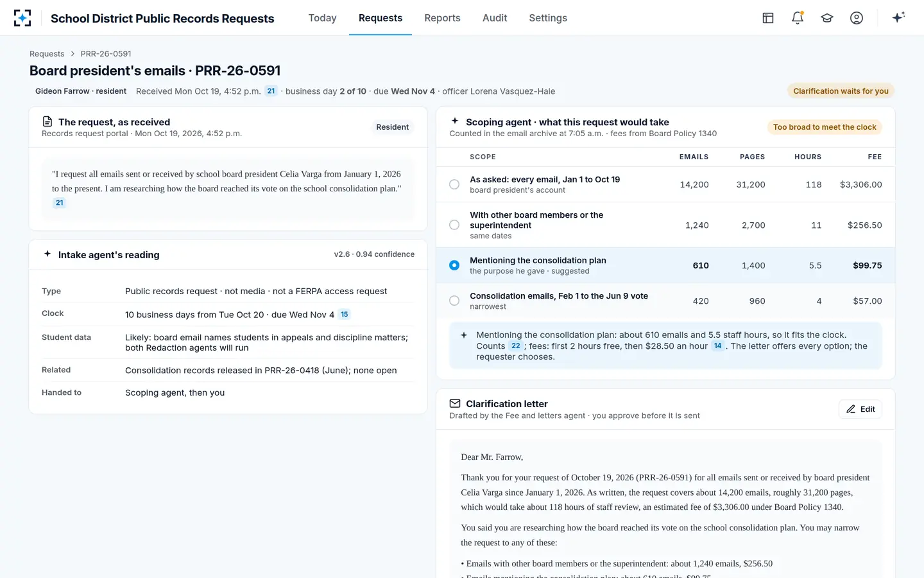Open the AI assistant sparkle icon in header
Viewport: 924px width, 578px height.
(x=898, y=17)
